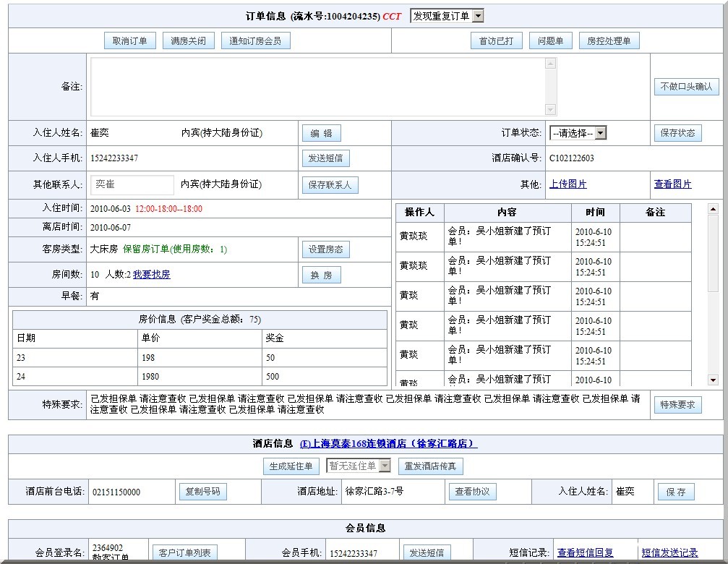The image size is (728, 564).
Task: Click the unit price 1980 cell
Action: click(200, 377)
